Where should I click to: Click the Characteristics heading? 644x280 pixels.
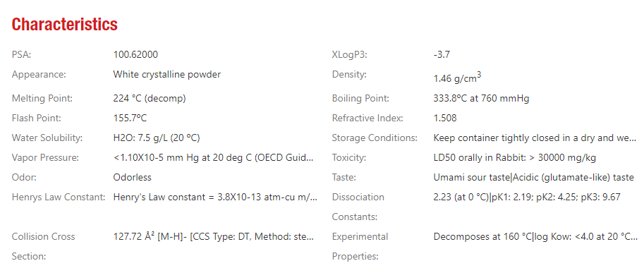pos(64,25)
